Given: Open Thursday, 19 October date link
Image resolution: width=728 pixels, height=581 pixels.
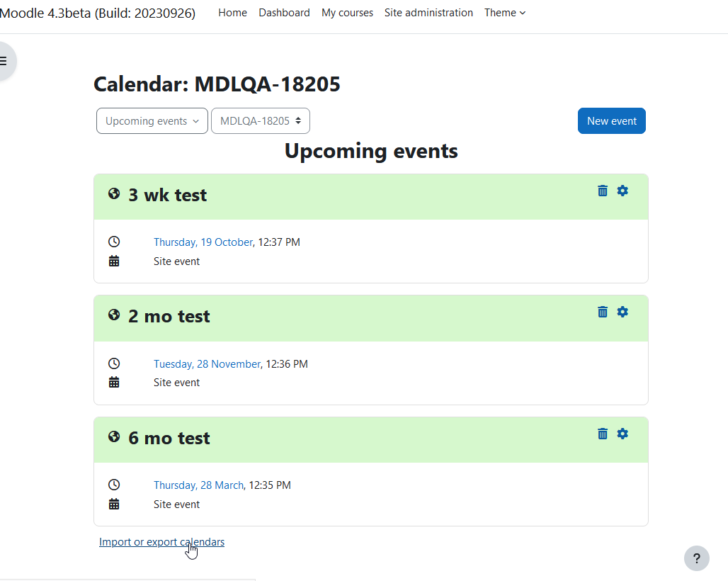Looking at the screenshot, I should point(203,242).
